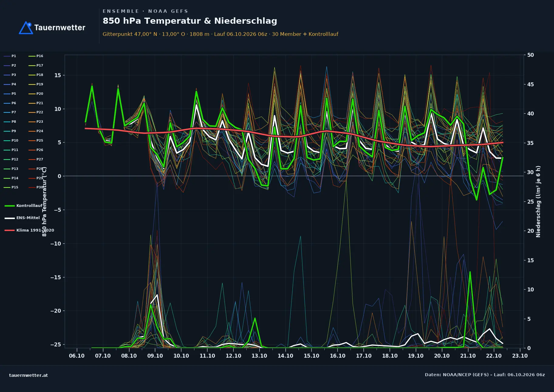Image resolution: width=554 pixels, height=392 pixels.
Task: Click the Tauernwetter mountain logo icon
Action: (26, 28)
